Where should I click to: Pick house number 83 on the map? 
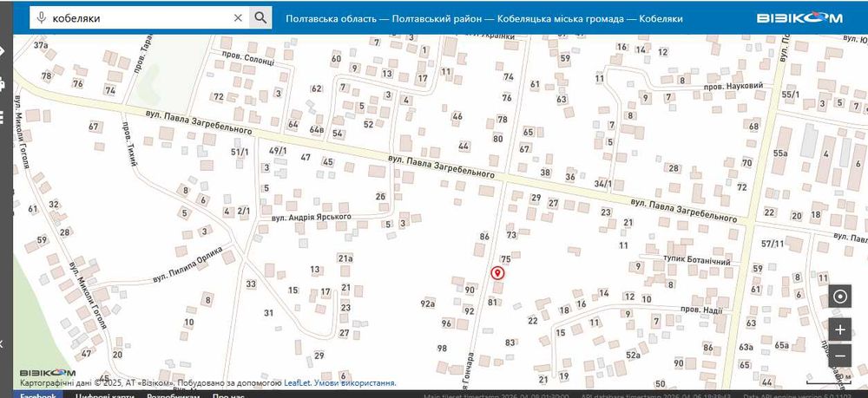510,343
